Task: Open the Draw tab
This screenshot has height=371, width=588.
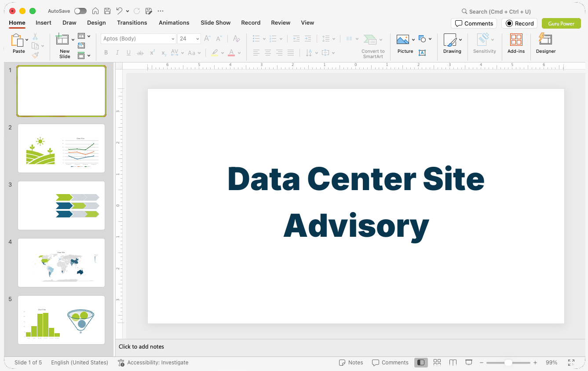Action: [x=69, y=23]
